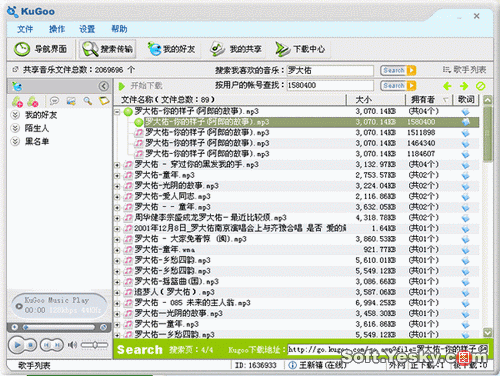
Task: Expand the 黑名单 group
Action: point(15,141)
